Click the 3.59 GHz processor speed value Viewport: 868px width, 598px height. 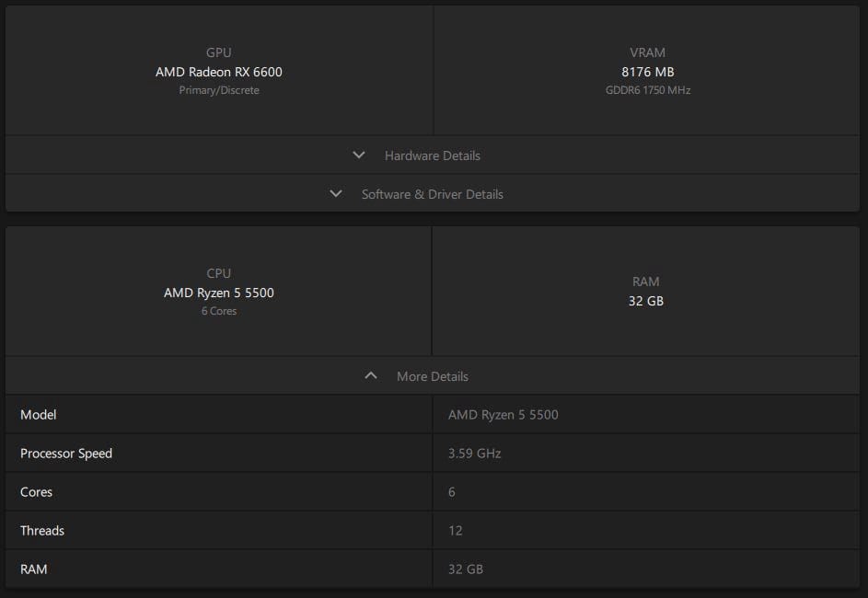(x=474, y=454)
